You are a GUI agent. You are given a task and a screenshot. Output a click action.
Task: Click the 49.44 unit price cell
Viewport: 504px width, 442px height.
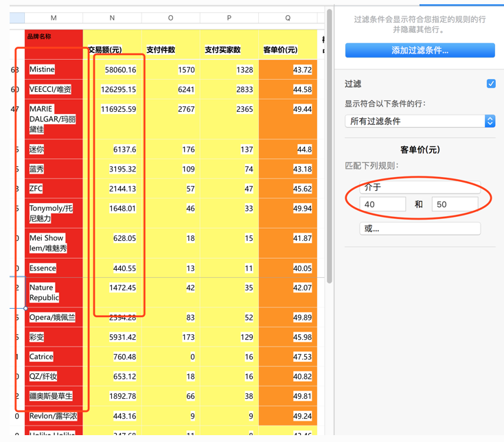click(288, 119)
